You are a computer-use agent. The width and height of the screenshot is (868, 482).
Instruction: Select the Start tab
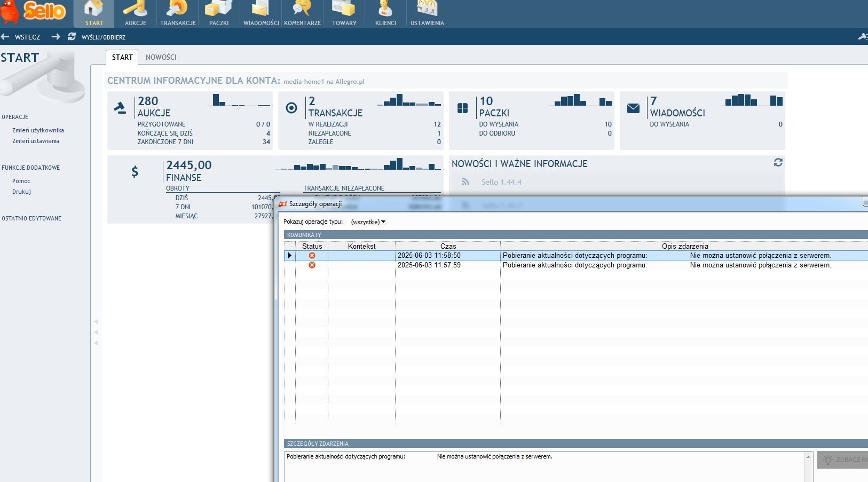point(122,57)
